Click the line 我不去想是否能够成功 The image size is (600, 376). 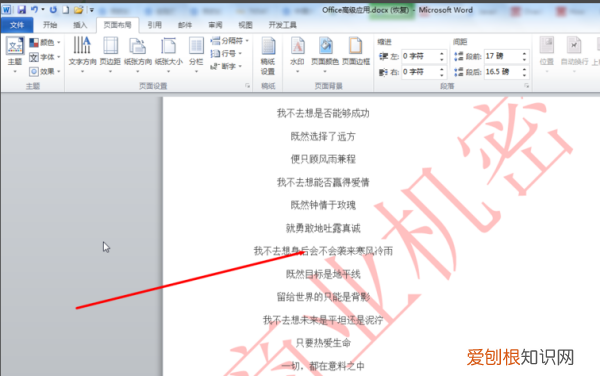pyautogui.click(x=323, y=113)
